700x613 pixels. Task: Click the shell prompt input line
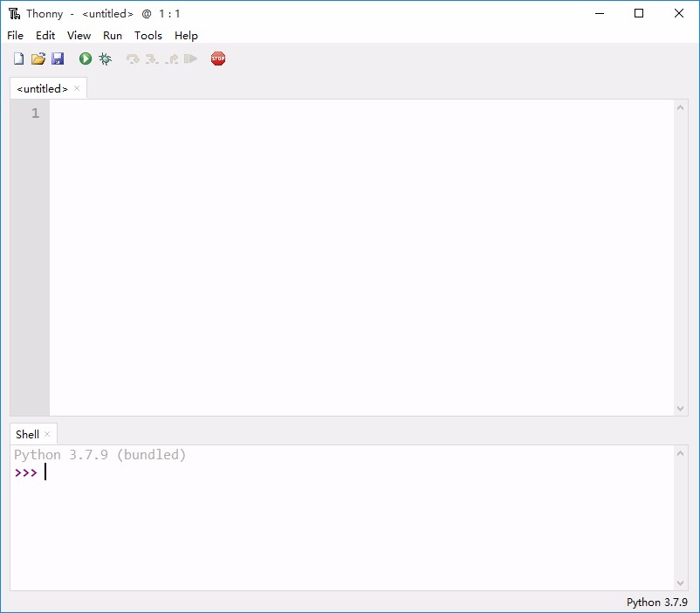[343, 472]
